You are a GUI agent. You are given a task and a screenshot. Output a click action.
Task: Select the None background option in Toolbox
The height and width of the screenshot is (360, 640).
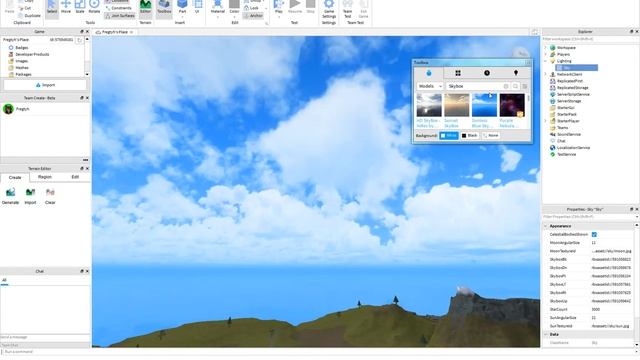tap(491, 136)
